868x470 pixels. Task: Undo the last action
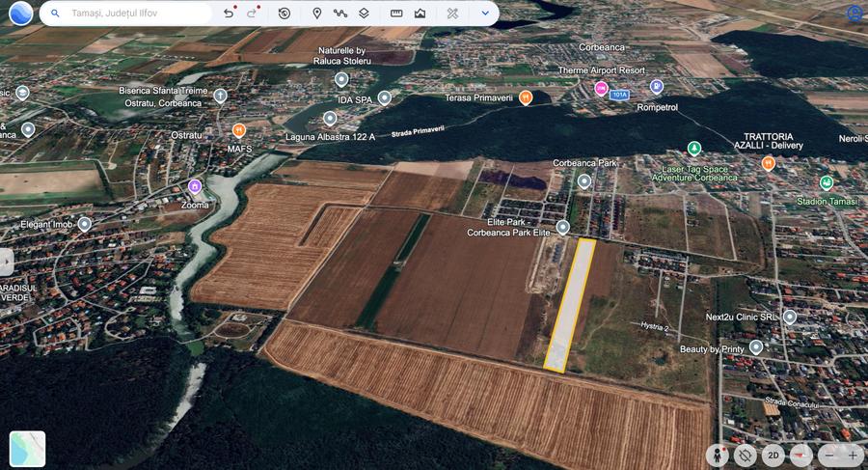(229, 14)
